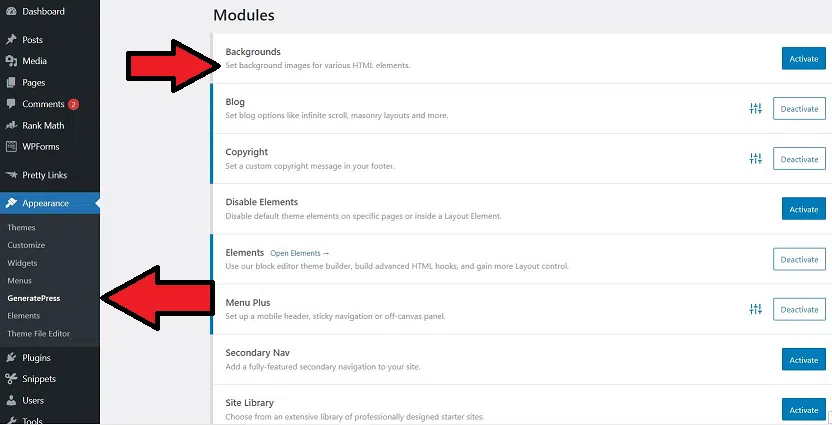Activate the Secondary Nav module
Screen dimensions: 832x425
click(x=803, y=359)
